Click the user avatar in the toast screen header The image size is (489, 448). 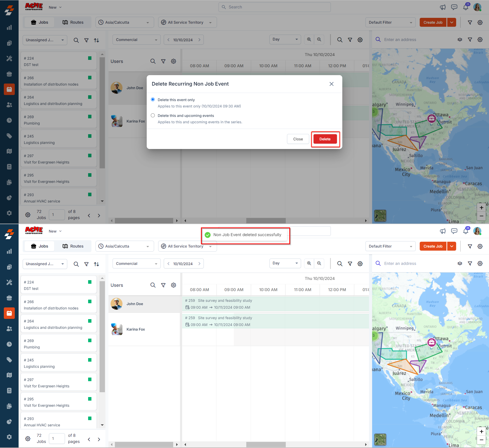click(x=477, y=231)
